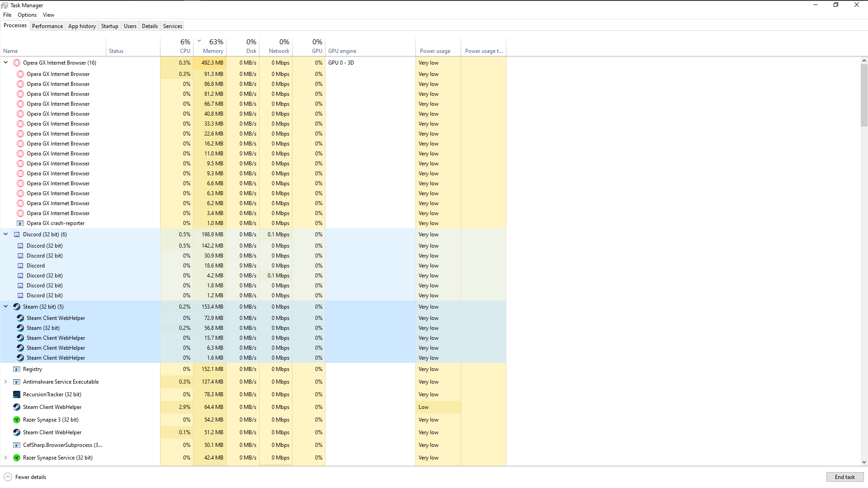The height and width of the screenshot is (488, 868).
Task: Go to the Users tab
Action: pyautogui.click(x=130, y=26)
